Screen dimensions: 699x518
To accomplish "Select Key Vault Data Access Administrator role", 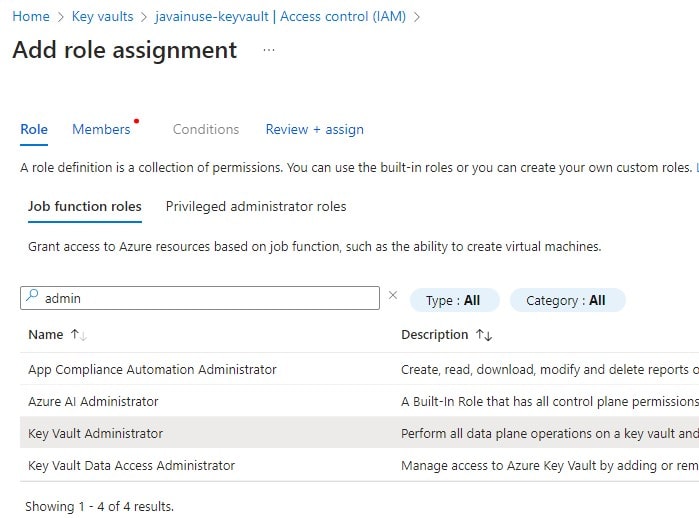I will (x=132, y=465).
